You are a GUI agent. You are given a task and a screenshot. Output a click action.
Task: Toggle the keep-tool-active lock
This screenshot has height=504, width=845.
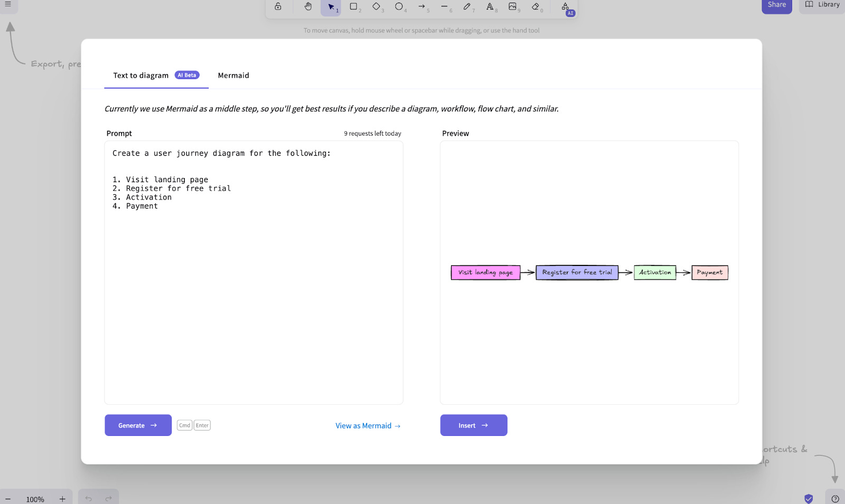(278, 7)
